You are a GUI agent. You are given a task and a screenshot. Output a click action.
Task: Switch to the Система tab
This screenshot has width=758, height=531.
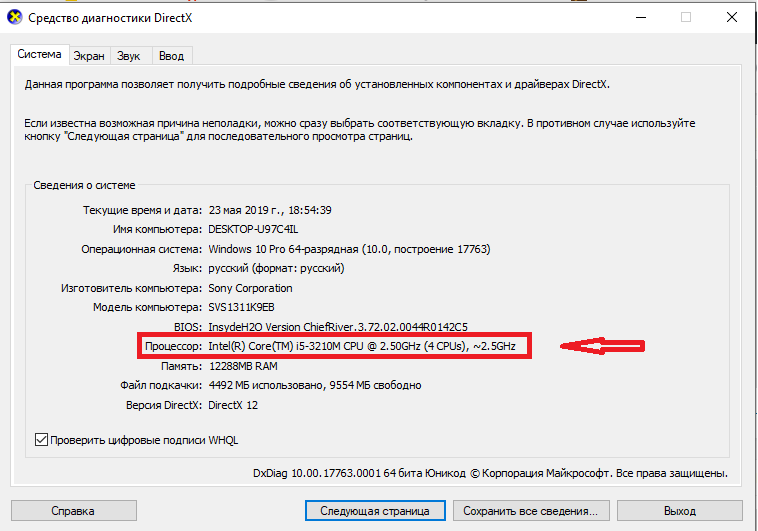[40, 54]
